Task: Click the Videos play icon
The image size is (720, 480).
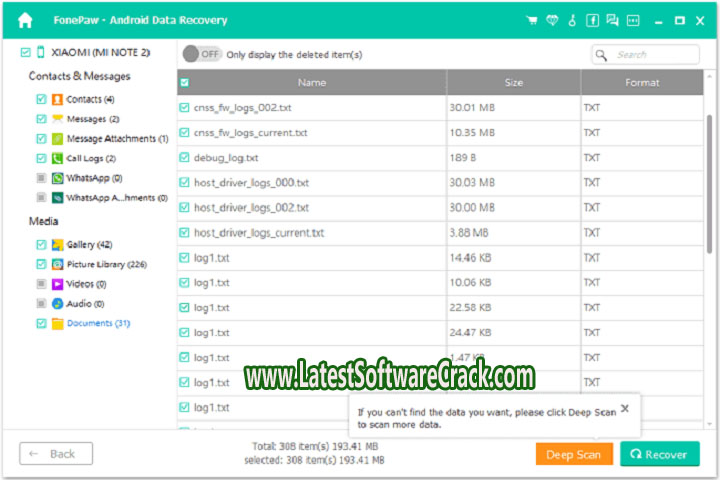Action: click(57, 284)
